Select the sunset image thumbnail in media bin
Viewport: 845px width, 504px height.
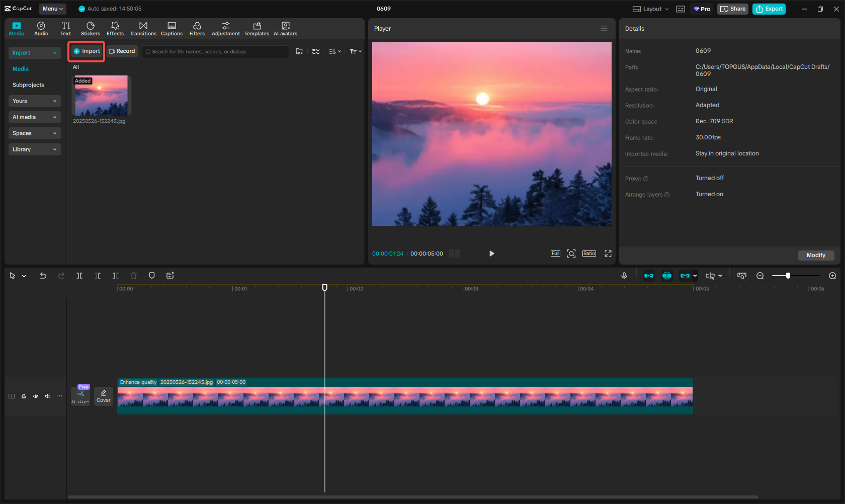[101, 96]
